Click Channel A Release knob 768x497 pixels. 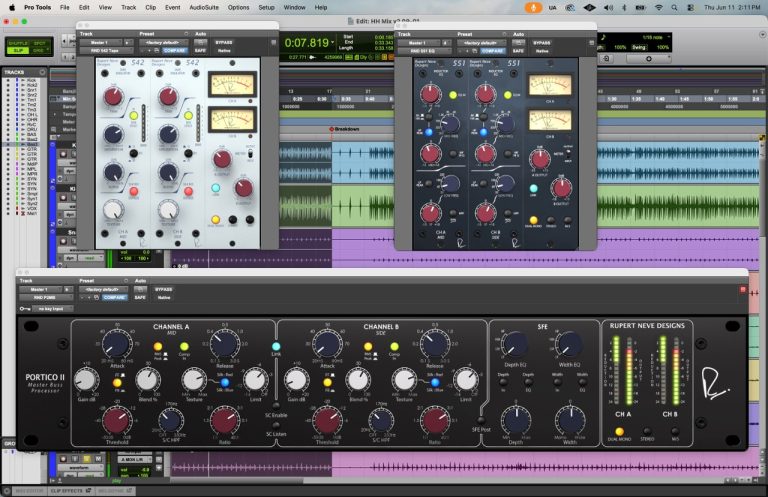pyautogui.click(x=224, y=344)
